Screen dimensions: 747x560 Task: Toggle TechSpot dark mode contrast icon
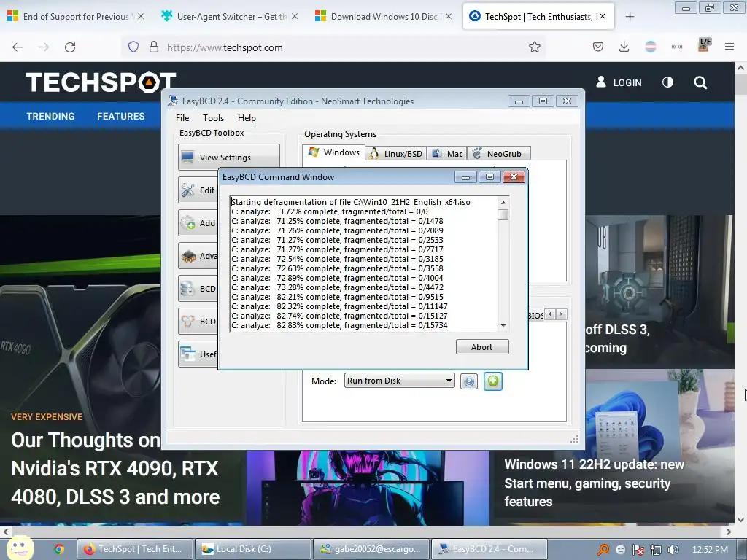668,82
